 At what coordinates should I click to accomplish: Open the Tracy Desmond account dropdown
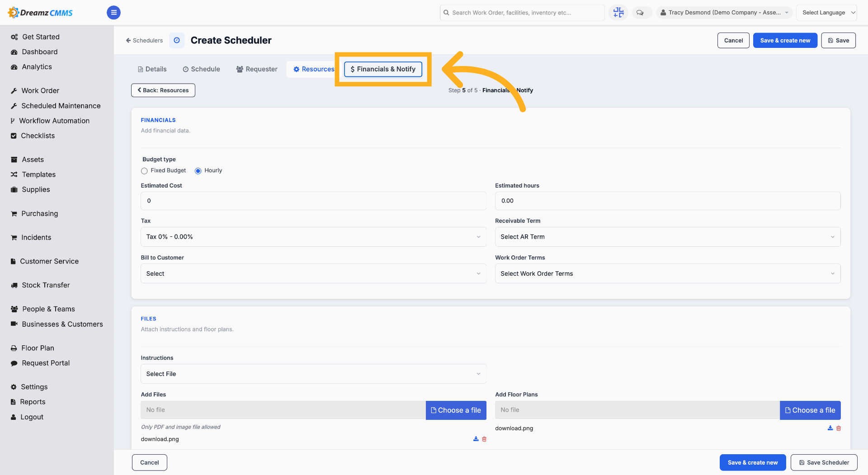tap(725, 13)
